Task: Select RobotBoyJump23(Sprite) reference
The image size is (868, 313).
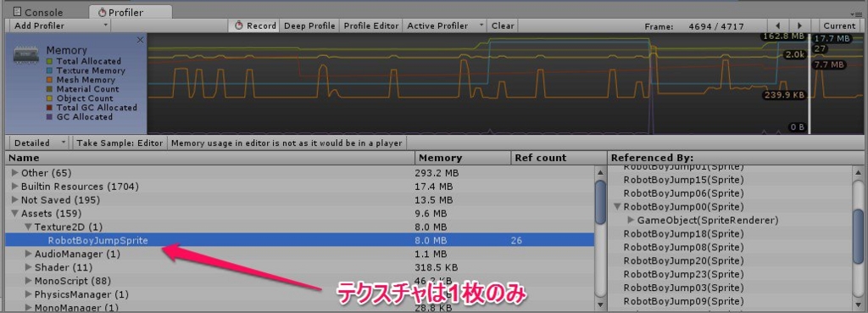Action: pyautogui.click(x=683, y=274)
